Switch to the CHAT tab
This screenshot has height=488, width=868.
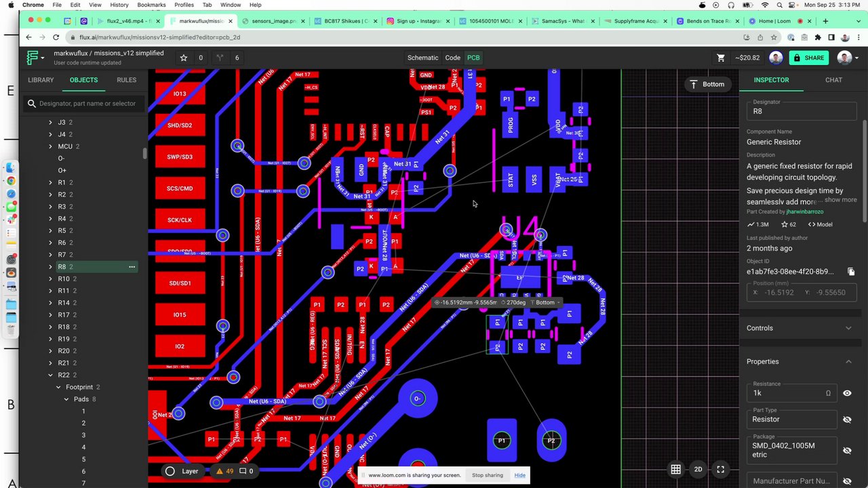(833, 80)
